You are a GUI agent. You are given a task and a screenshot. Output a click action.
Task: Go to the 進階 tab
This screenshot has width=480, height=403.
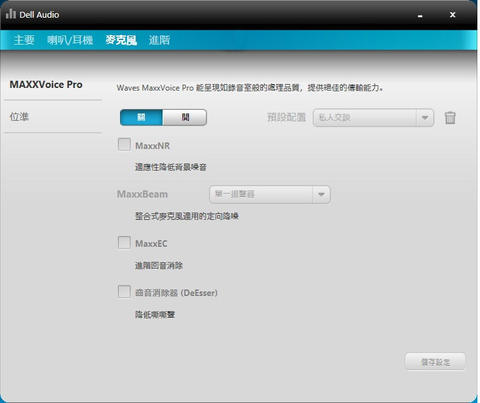[x=159, y=40]
